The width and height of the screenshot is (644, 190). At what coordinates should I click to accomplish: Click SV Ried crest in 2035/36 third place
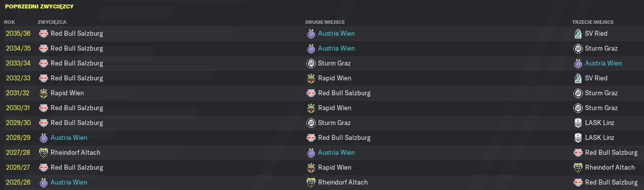[x=578, y=34]
